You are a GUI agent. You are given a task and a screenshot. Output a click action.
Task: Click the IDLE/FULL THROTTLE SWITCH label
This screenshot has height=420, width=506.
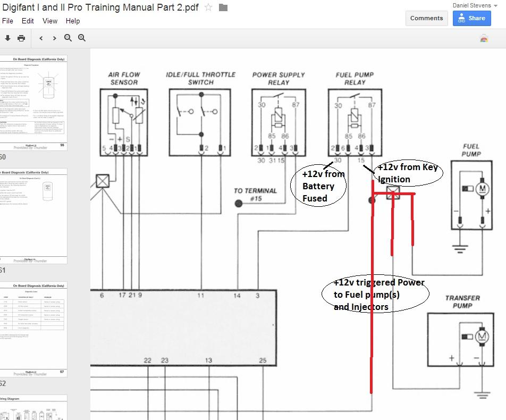coord(201,79)
